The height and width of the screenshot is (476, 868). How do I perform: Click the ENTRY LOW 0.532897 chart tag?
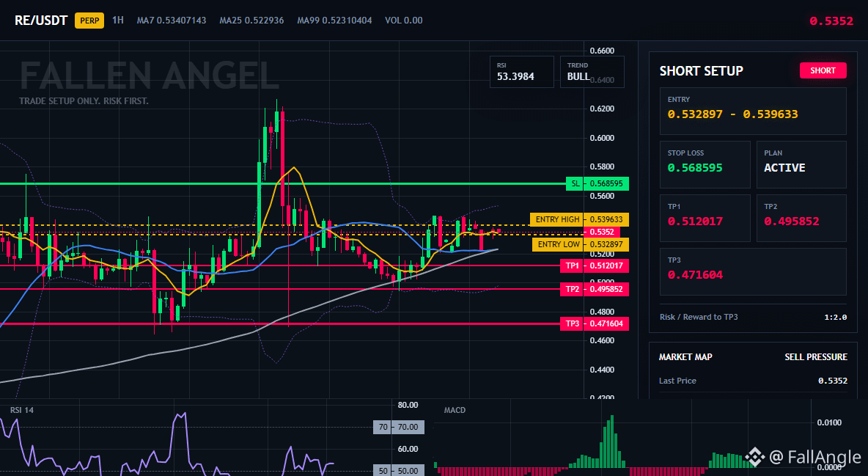(581, 244)
